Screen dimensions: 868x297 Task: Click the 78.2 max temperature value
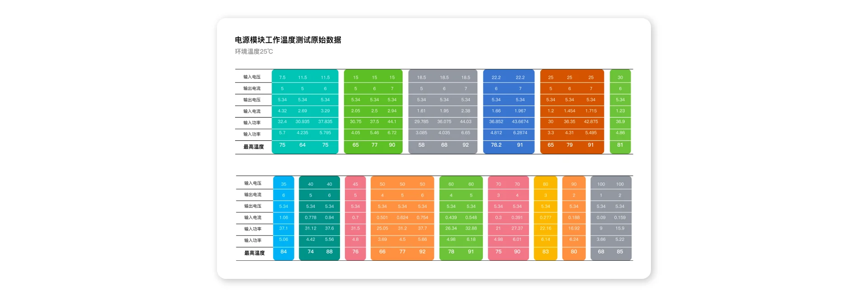point(496,145)
